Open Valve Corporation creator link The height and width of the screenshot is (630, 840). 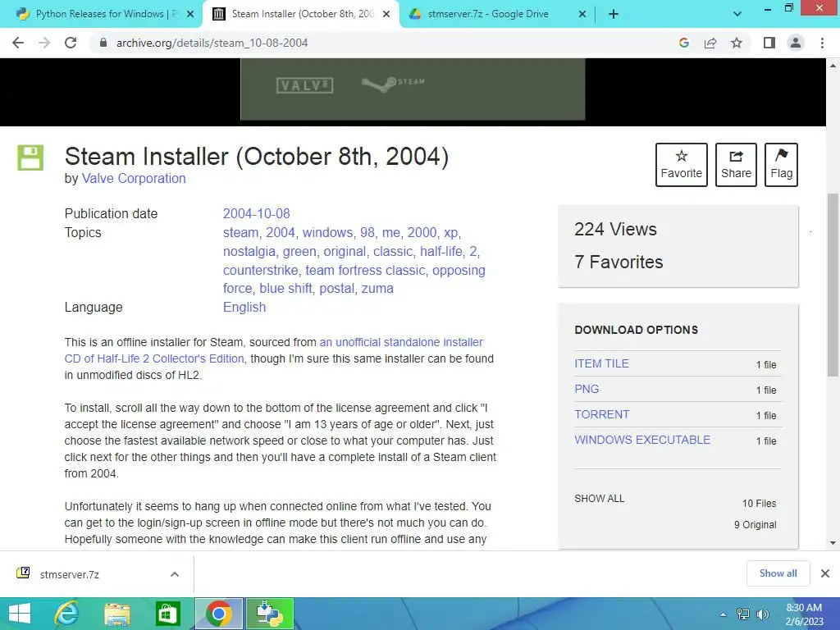pos(134,178)
